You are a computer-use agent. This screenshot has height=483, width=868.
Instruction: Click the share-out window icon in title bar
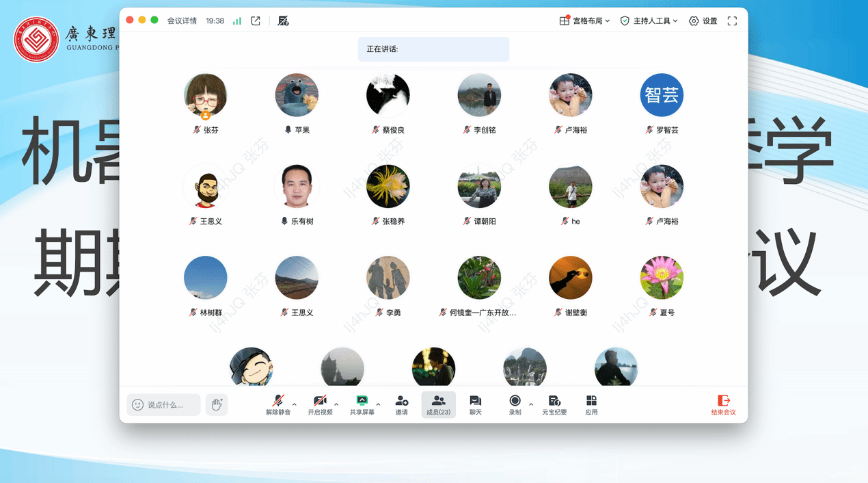256,21
